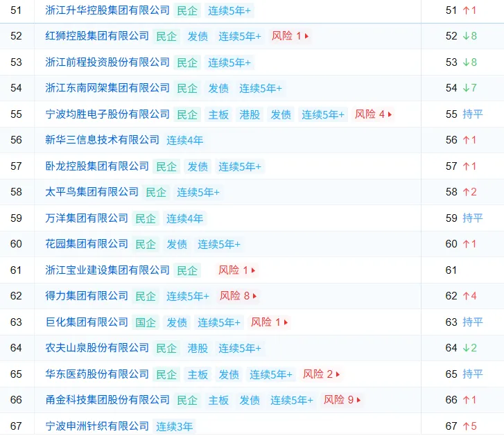
Task: Open 浙江宝业建设集团有限公司 company link
Action: click(107, 270)
